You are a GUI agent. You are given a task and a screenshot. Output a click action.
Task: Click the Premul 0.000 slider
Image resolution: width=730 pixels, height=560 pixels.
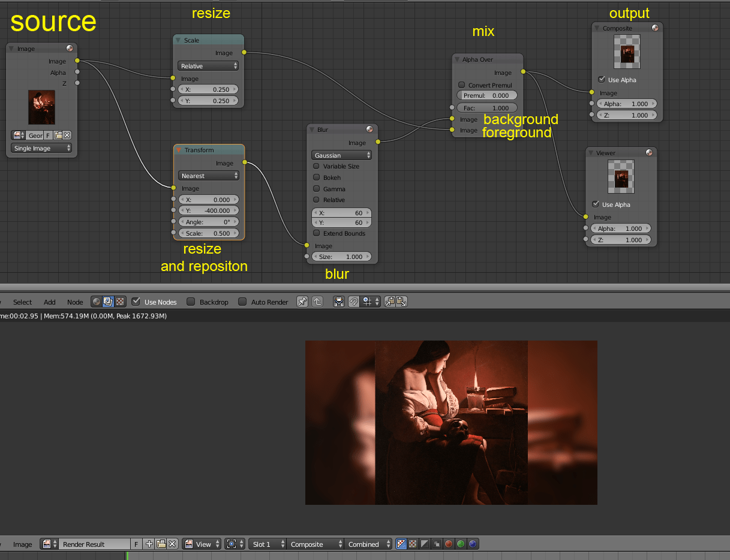click(x=487, y=95)
